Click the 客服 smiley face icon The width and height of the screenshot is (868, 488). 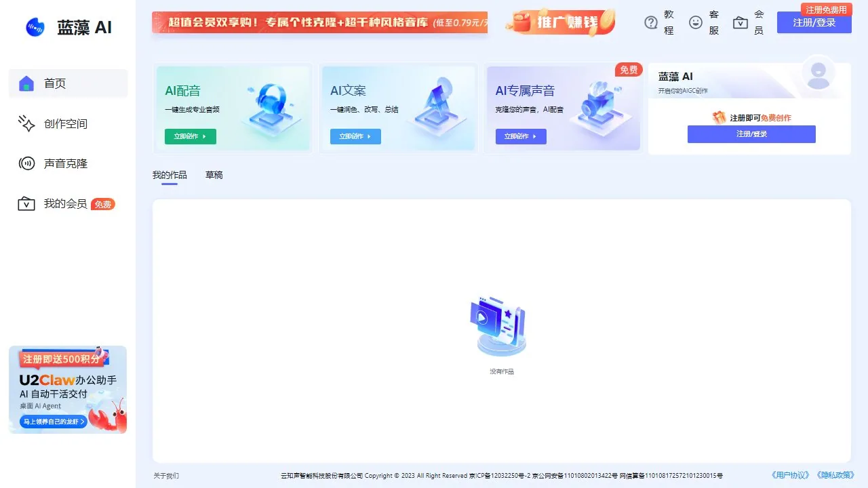696,22
